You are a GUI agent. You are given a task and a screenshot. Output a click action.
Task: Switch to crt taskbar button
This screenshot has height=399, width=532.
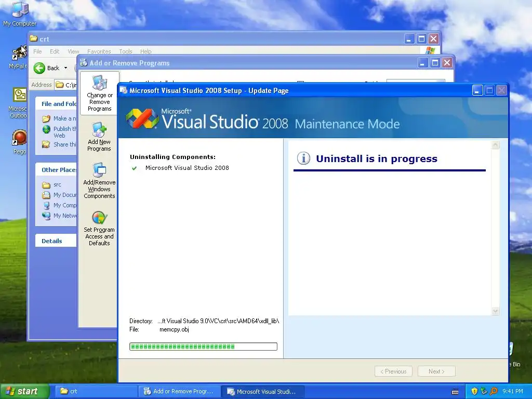coord(96,391)
